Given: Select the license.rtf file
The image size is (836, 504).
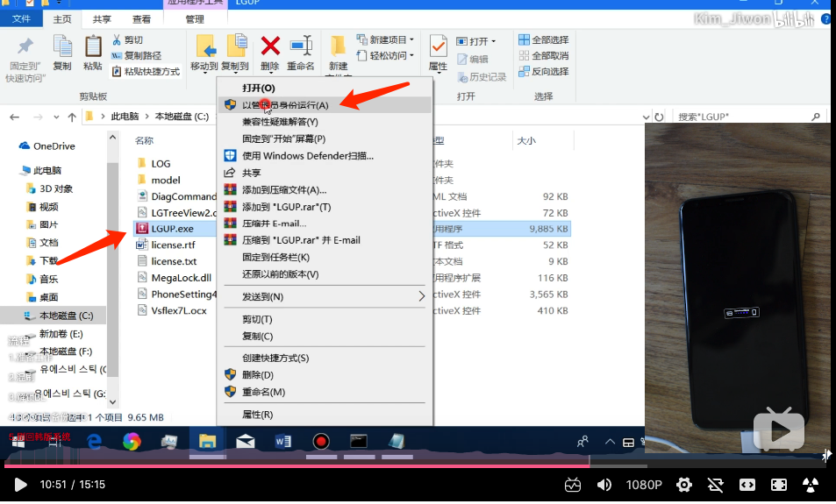Looking at the screenshot, I should [174, 245].
